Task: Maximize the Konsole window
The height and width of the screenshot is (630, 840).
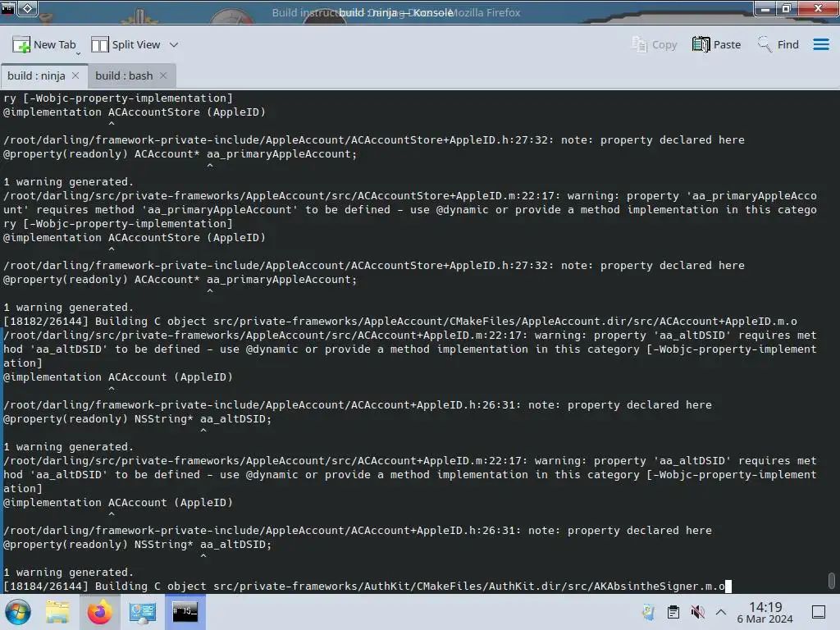Action: pos(787,8)
